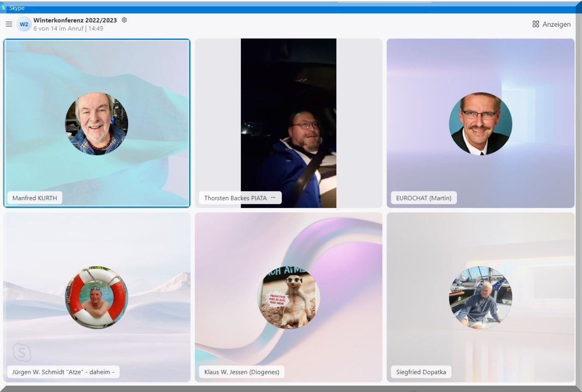Click Siegfried Dopatka's round avatar photo
Viewport: 582px width, 392px height.
[480, 297]
